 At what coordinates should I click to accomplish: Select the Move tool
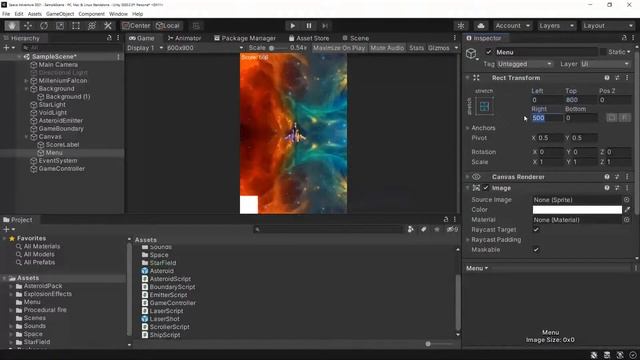tap(28, 26)
